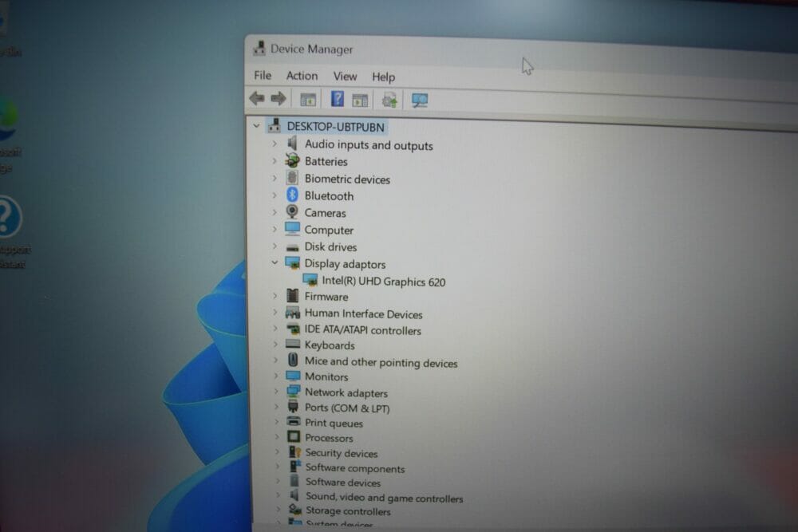Select the Security devices label

pos(342,453)
